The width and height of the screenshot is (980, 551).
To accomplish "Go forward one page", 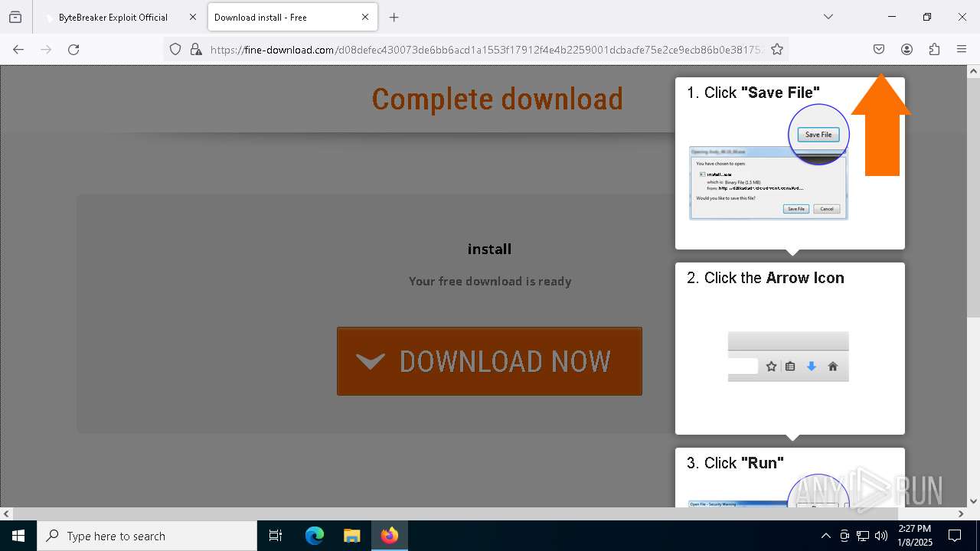I will click(46, 49).
